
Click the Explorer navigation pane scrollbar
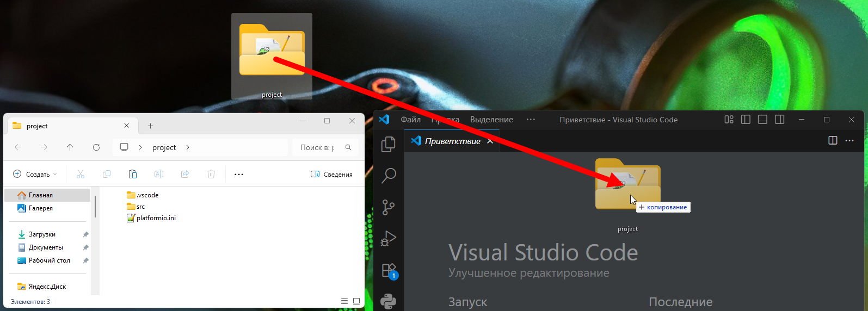point(95,207)
